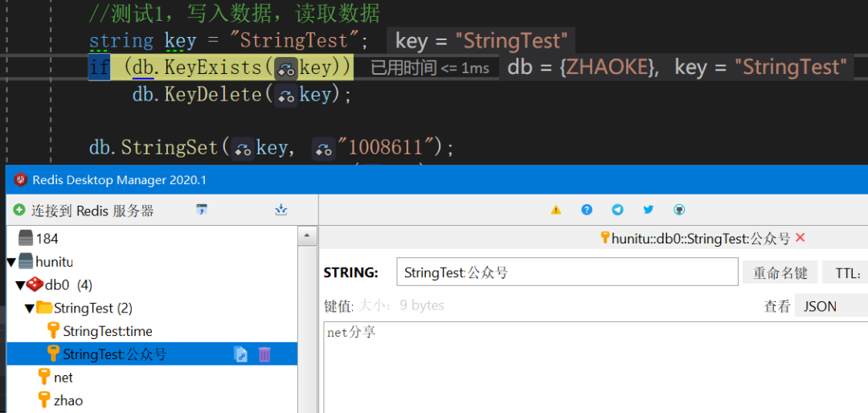Select the StringTest:公众号 key row
The width and height of the screenshot is (868, 413).
tap(152, 354)
